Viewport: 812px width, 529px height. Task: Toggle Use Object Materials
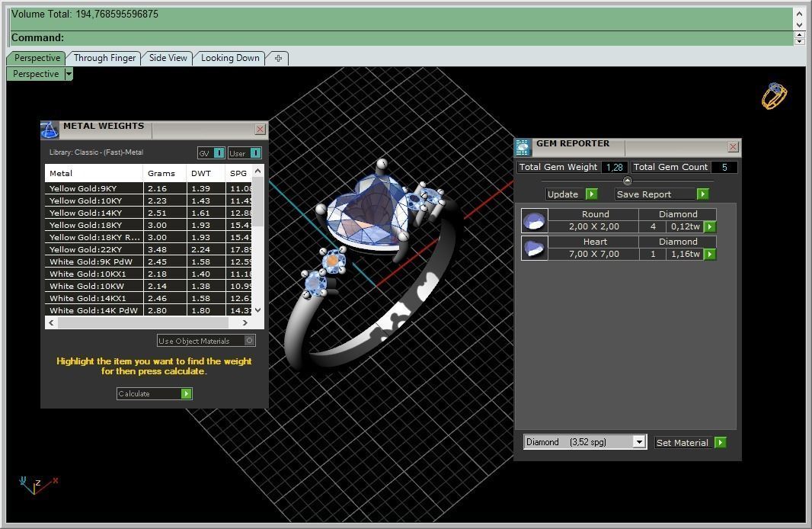tap(206, 341)
